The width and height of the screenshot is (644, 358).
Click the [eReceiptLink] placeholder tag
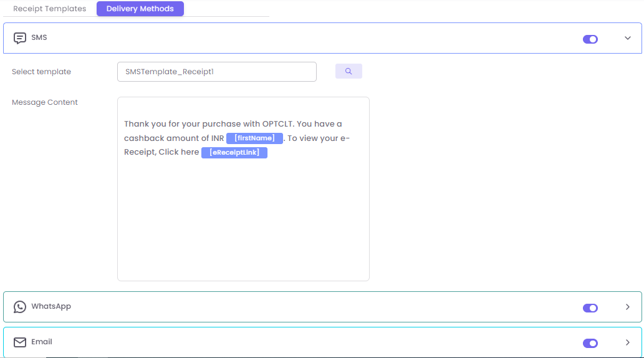pos(234,153)
